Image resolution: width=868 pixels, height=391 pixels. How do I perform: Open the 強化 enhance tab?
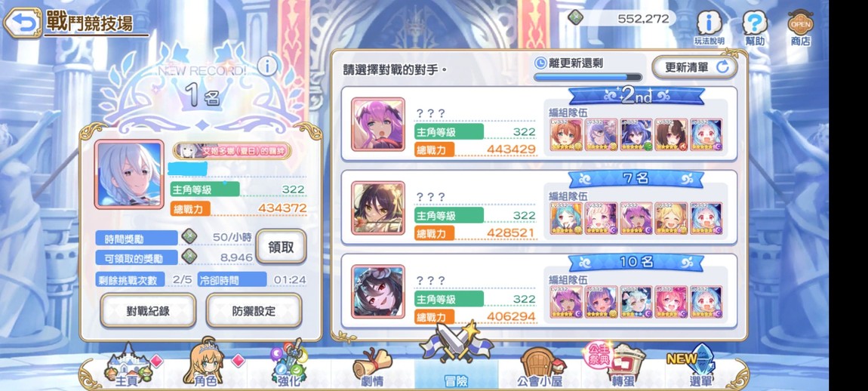pyautogui.click(x=288, y=365)
